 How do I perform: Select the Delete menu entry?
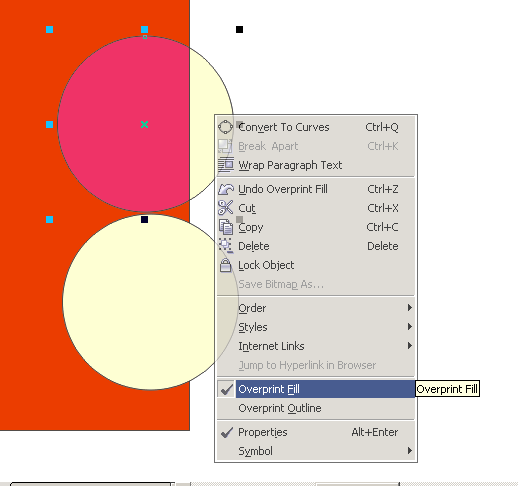point(316,246)
